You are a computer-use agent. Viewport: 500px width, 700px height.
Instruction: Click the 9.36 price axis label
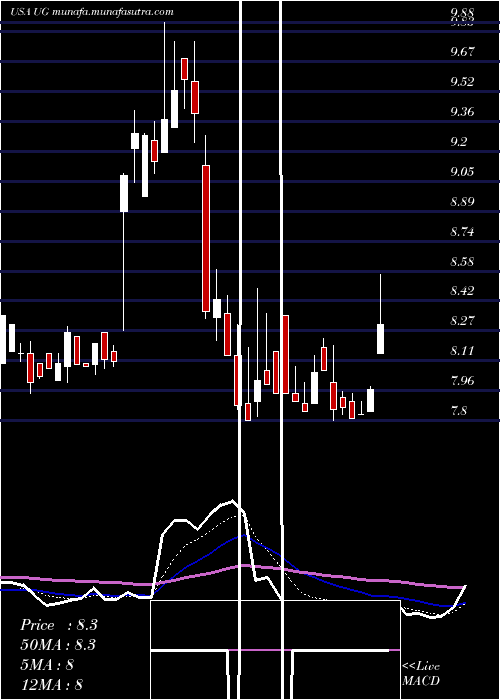click(x=462, y=112)
